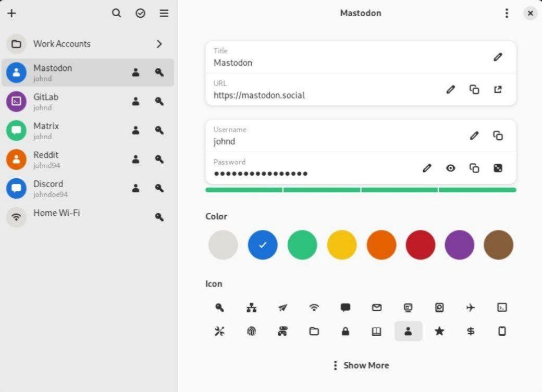Open the Home Wi-Fi entry
The width and height of the screenshot is (542, 392).
tap(88, 217)
